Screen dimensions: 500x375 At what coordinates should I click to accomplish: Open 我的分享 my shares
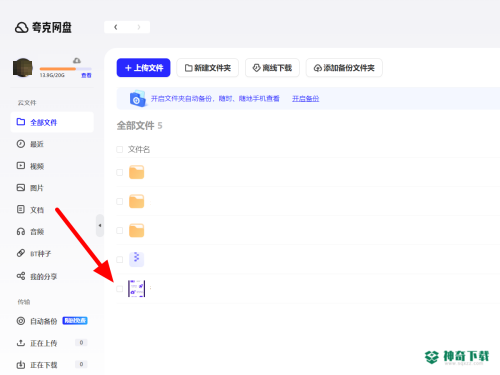pos(37,276)
